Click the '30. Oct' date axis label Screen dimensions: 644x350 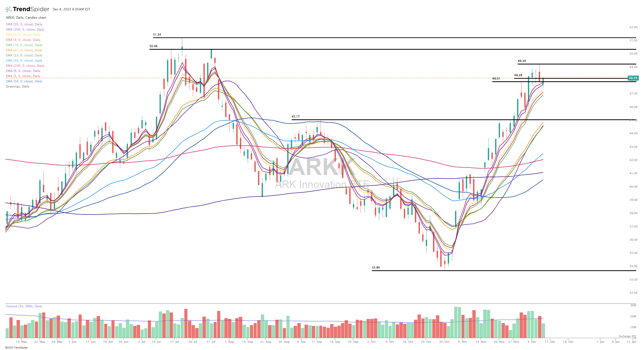(444, 342)
